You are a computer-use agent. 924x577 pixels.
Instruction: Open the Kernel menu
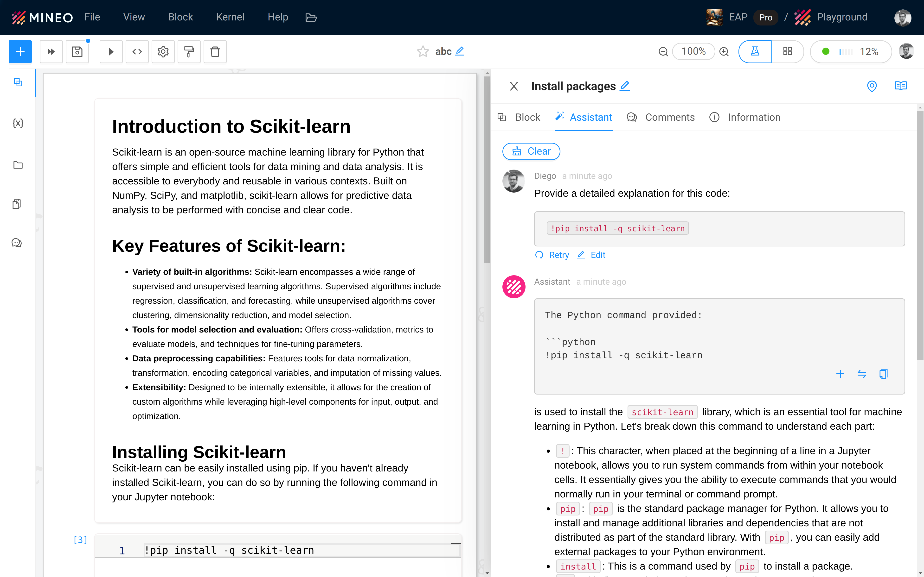click(x=230, y=17)
